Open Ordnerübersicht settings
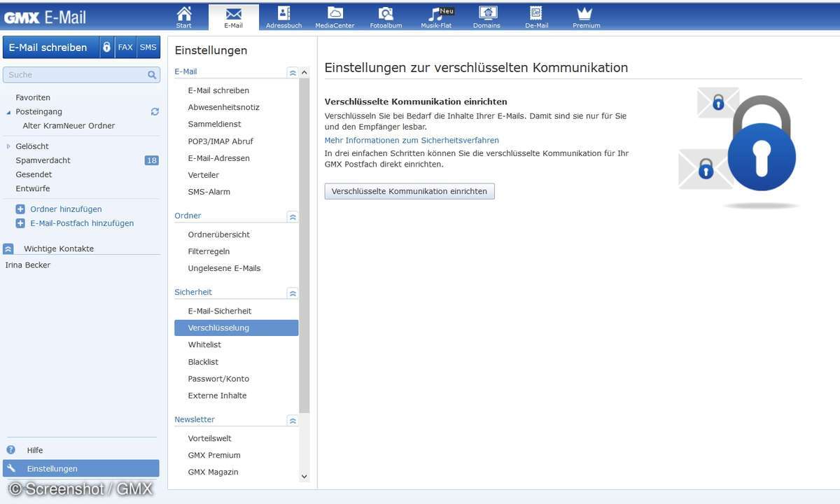 (218, 234)
